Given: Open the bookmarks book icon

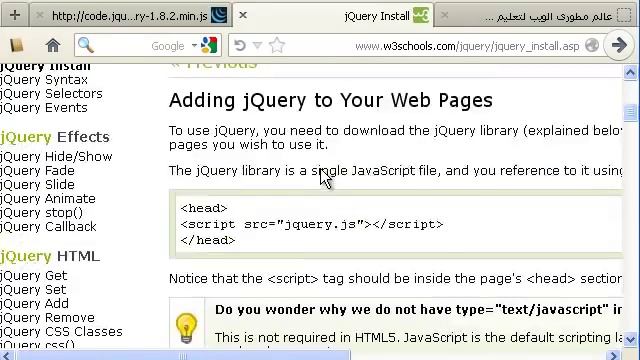Looking at the screenshot, I should coord(16,45).
